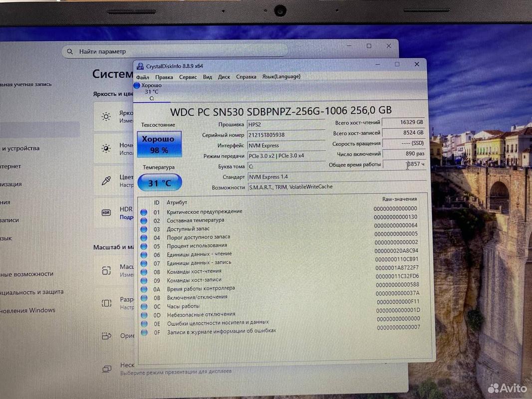Select the Критическое предупреждение attribute row
The height and width of the screenshot is (399, 532).
point(205,211)
